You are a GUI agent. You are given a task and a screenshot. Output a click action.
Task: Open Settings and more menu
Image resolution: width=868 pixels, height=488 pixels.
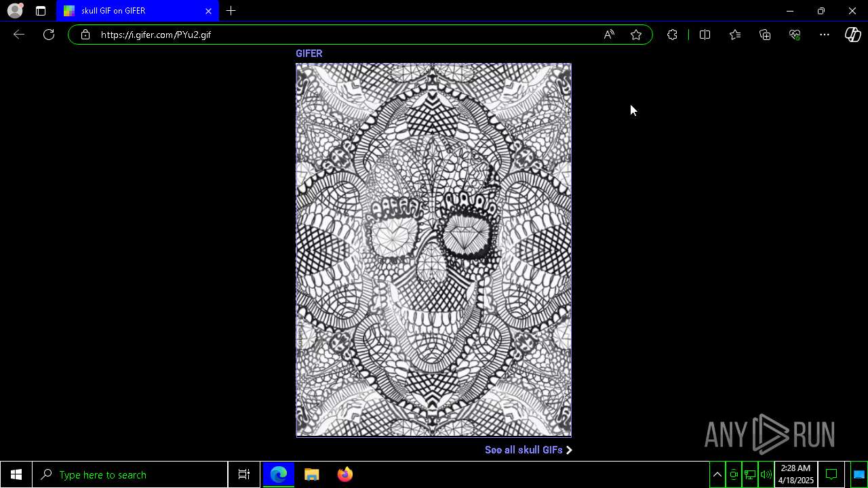point(825,35)
